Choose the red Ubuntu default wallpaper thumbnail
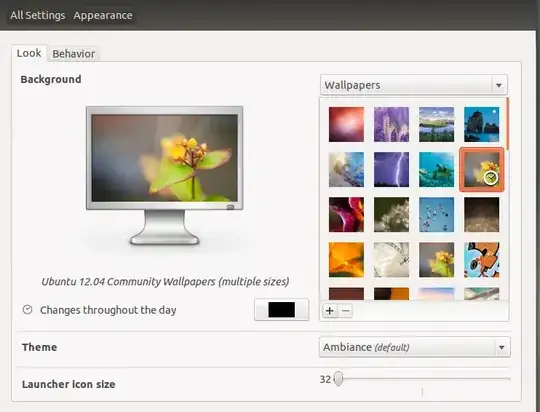Screen dimensions: 540x412 (346, 124)
